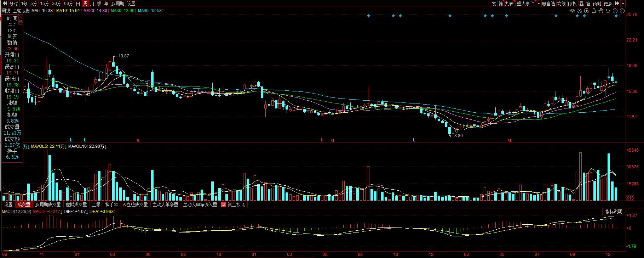The height and width of the screenshot is (258, 644).
Task: Open the 更多 menu
Action: click(x=608, y=4)
